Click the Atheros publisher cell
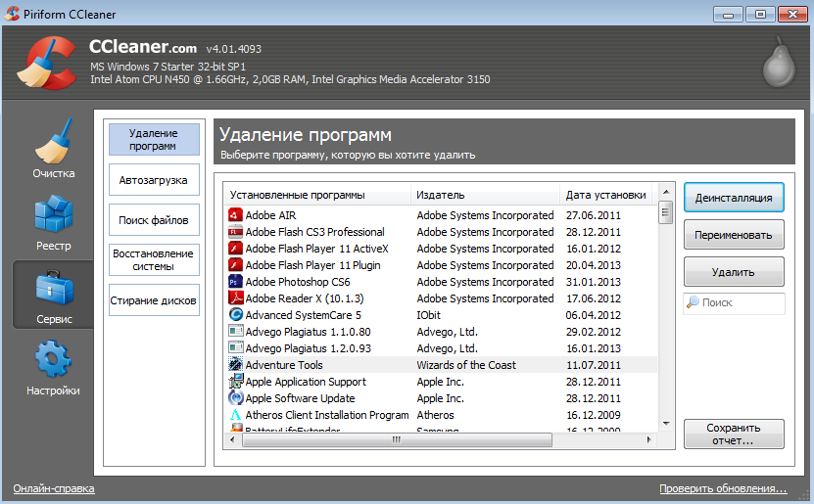The height and width of the screenshot is (504, 814). 436,415
